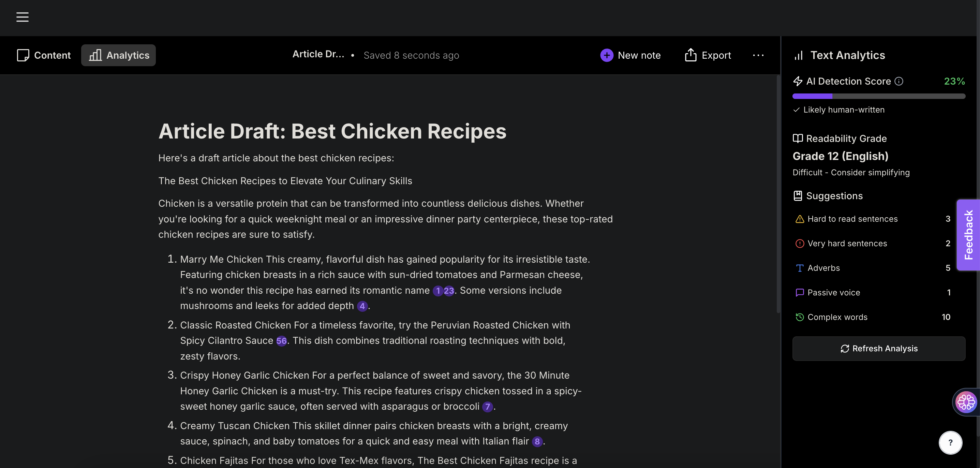Click citation badge 7 after broccoli
The width and height of the screenshot is (980, 468).
[x=487, y=407]
